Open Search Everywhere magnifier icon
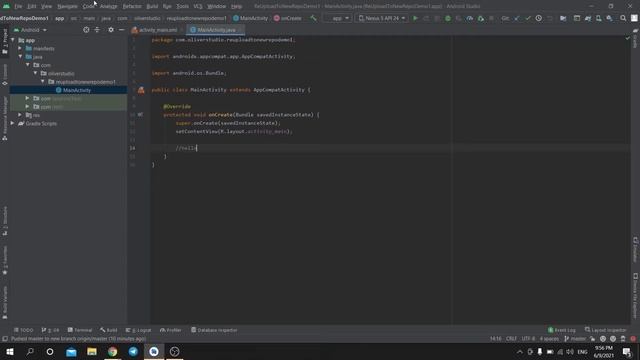The image size is (640, 360). [x=623, y=18]
